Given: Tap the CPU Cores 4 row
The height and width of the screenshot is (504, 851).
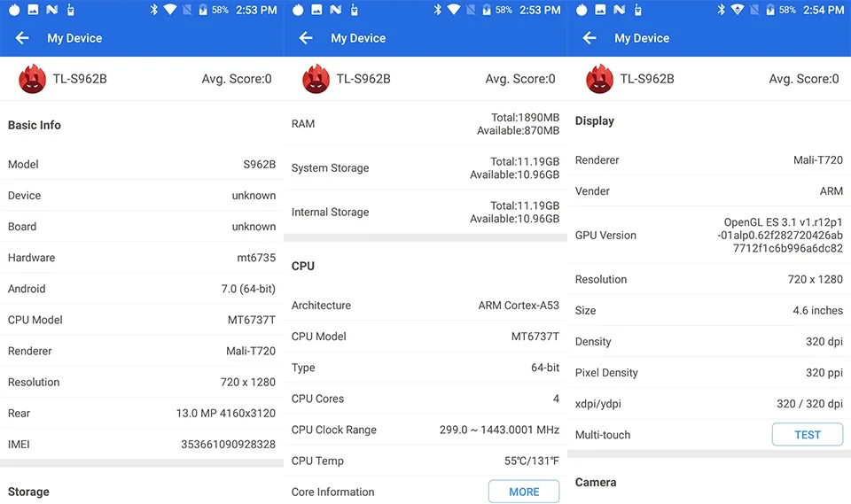Looking at the screenshot, I should click(425, 399).
